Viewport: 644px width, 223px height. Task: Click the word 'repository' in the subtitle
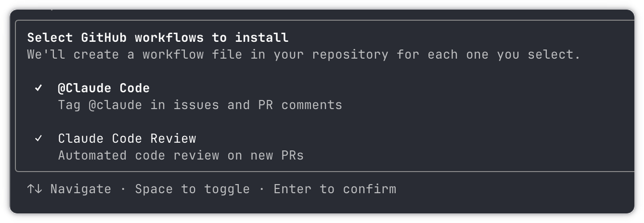pyautogui.click(x=350, y=54)
